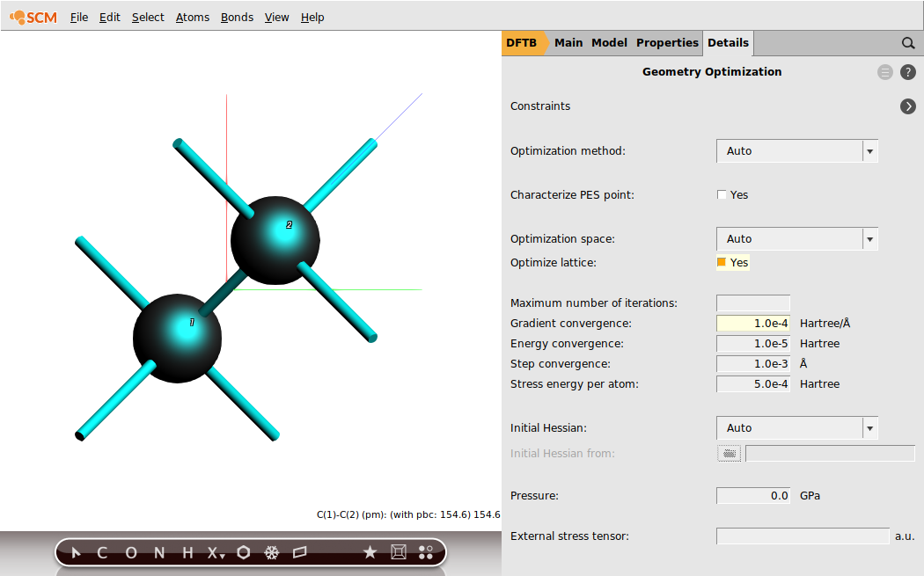
Task: Click Step convergence value field
Action: coord(753,364)
